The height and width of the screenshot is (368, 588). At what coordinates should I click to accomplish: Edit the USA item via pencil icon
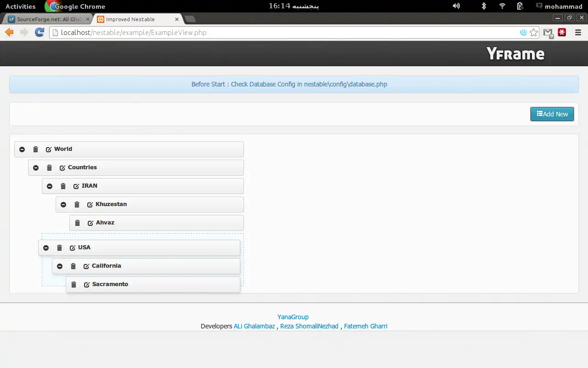73,247
